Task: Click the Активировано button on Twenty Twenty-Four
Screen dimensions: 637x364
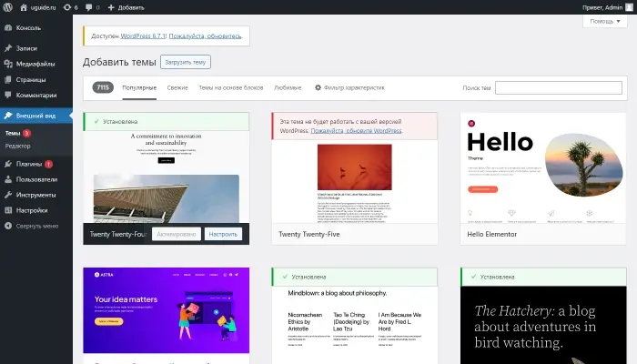Action: pyautogui.click(x=177, y=234)
